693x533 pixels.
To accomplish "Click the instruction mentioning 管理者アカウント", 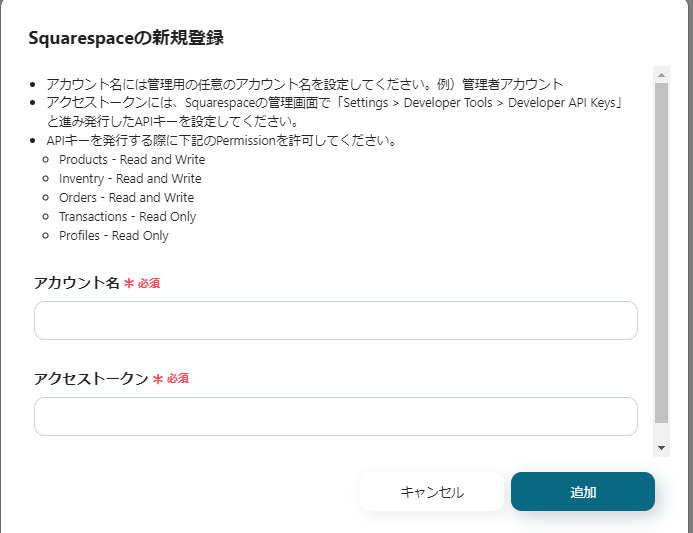I will (305, 84).
